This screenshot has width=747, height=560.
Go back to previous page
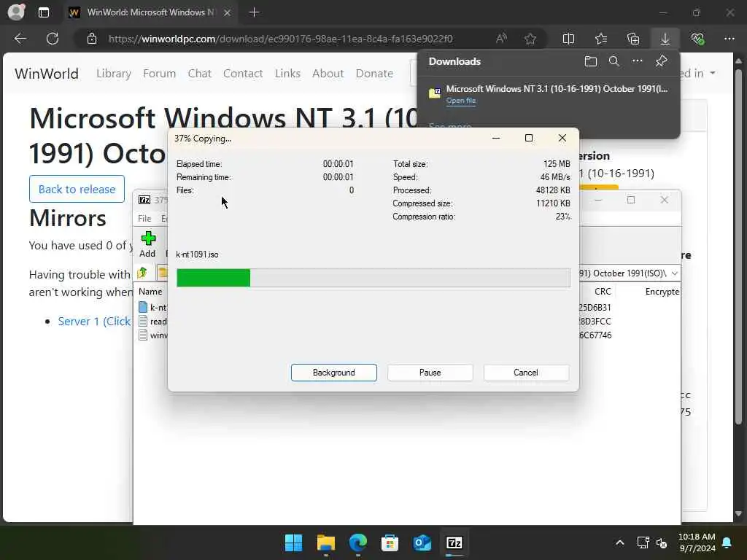20,39
